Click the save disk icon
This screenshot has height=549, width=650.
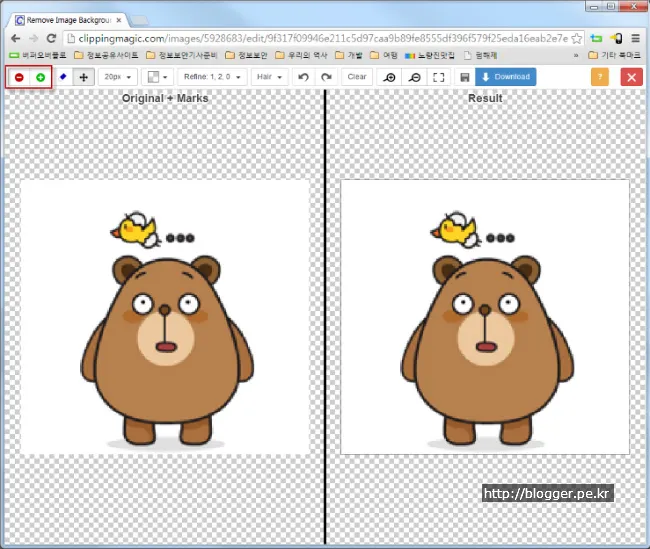[464, 77]
